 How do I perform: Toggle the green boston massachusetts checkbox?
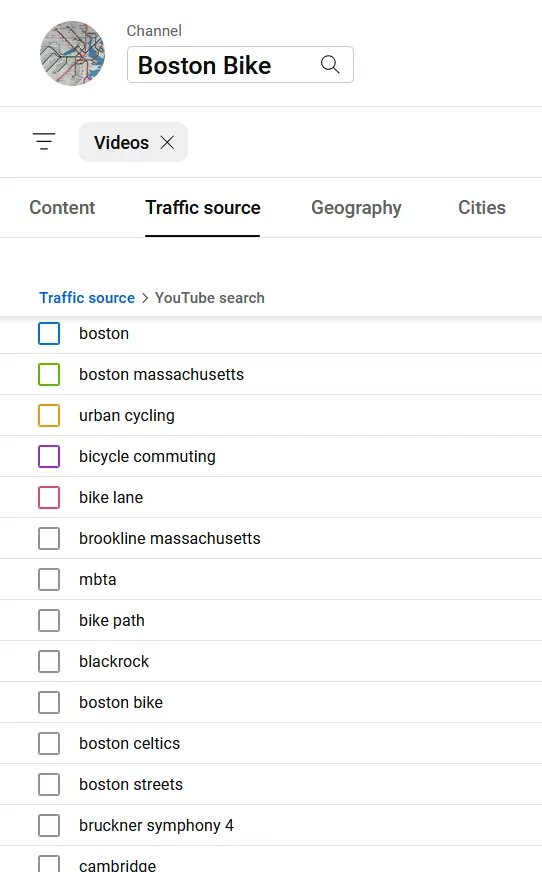tap(49, 374)
